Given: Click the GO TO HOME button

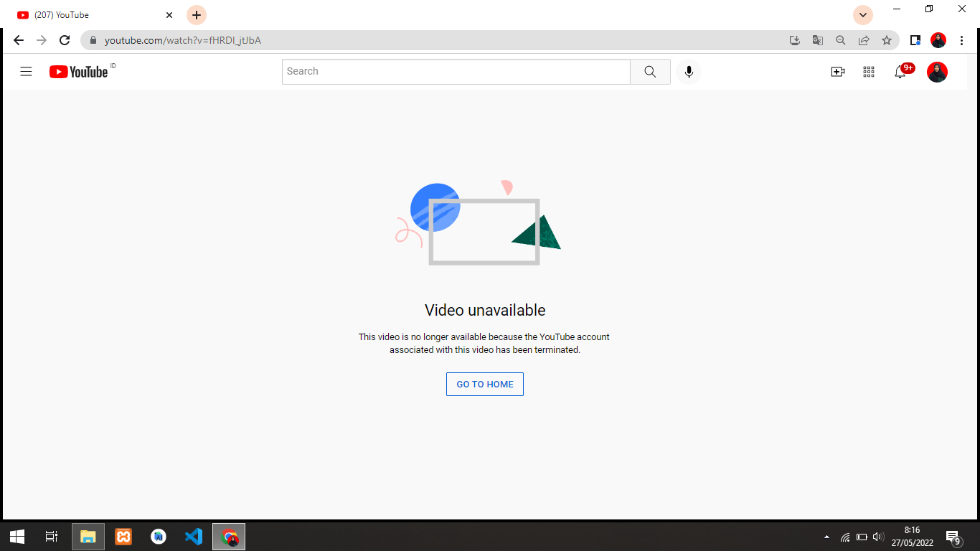Looking at the screenshot, I should click(x=485, y=385).
